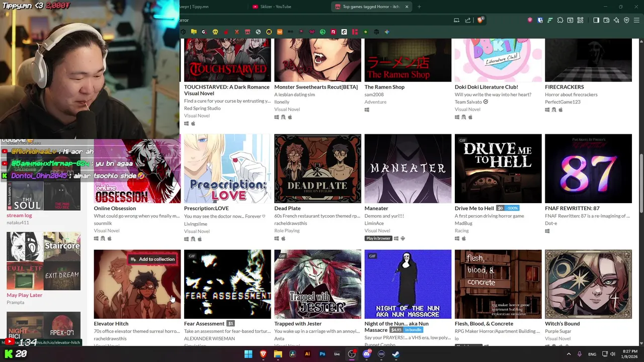Open FIRECRACKERS game title
Screen dimensions: 644x362
pos(565,87)
